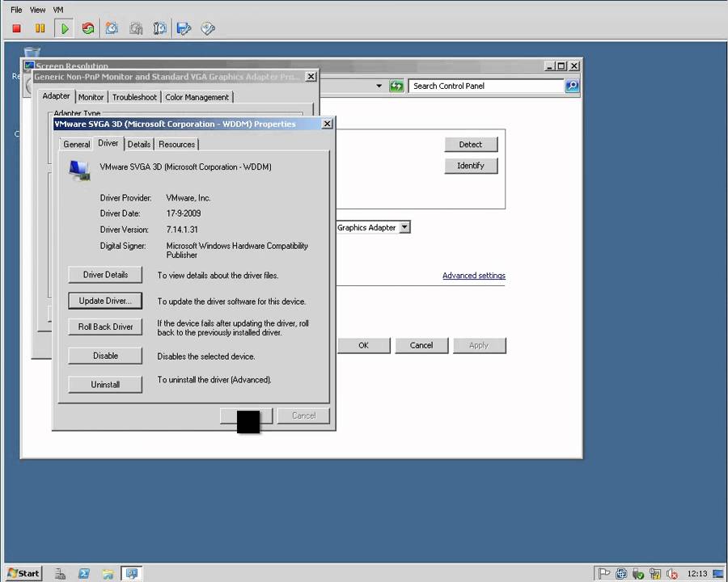Close the VMware SVGA 3D Properties dialog

[x=328, y=124]
